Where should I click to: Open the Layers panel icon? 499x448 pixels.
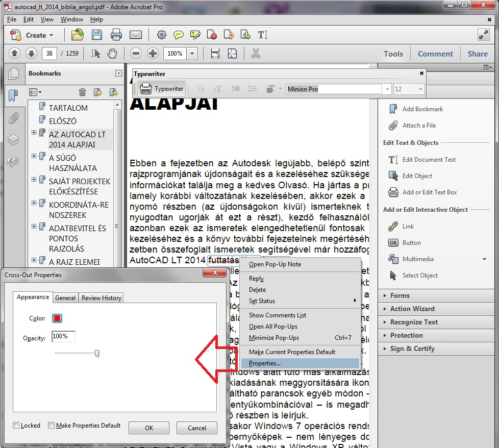[x=13, y=140]
